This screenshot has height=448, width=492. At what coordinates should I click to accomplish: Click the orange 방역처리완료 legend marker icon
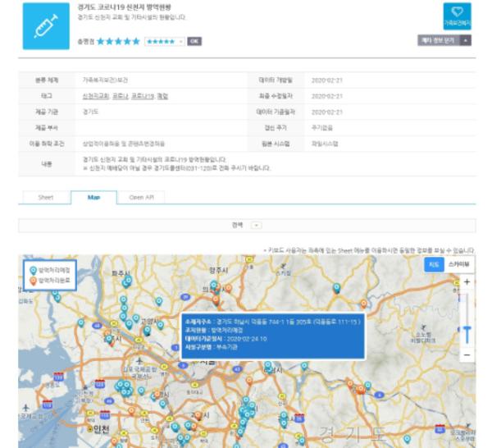pyautogui.click(x=31, y=280)
